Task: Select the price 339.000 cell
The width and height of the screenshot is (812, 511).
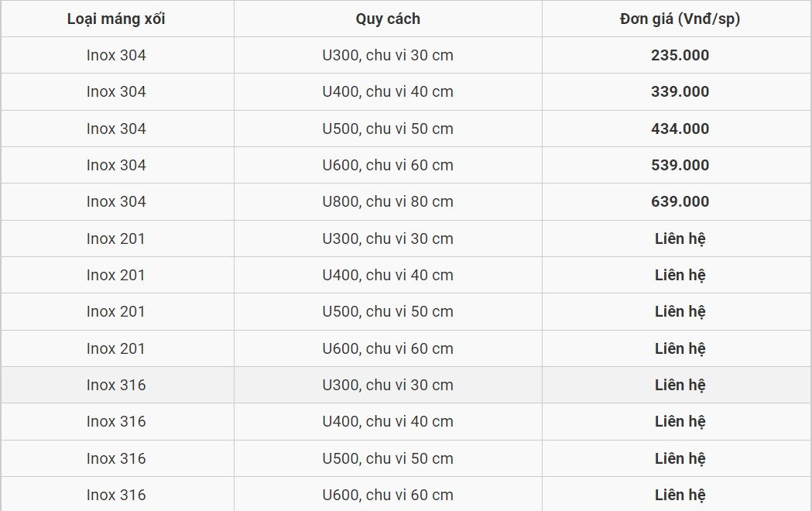Action: tap(680, 91)
